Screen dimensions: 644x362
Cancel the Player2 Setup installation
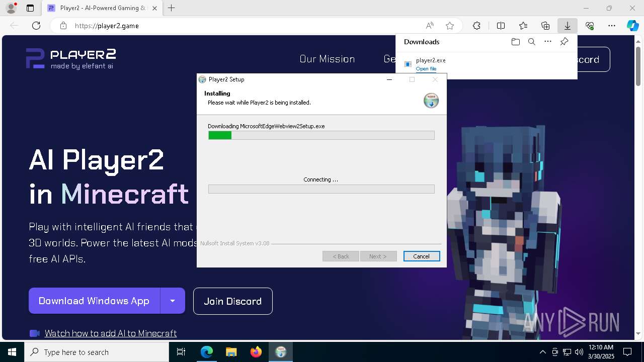click(x=422, y=256)
